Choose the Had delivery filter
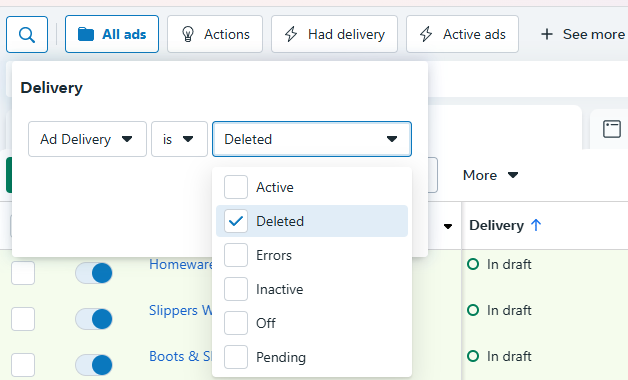 (x=334, y=34)
